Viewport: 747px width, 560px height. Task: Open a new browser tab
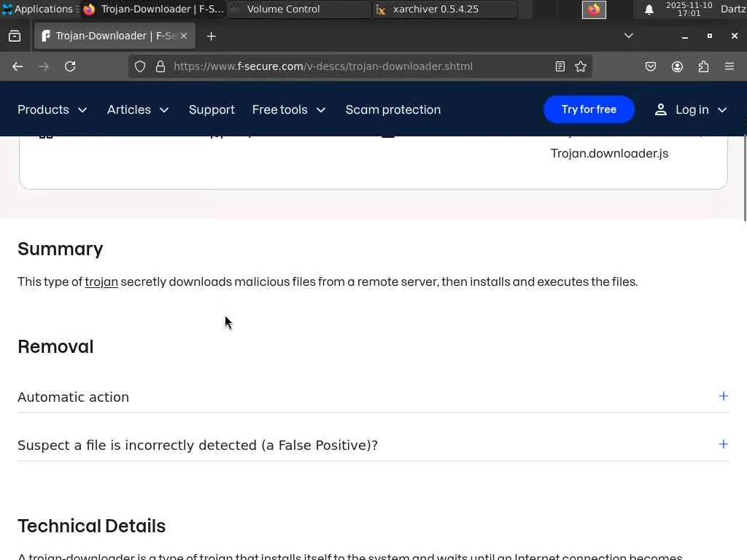click(x=212, y=36)
